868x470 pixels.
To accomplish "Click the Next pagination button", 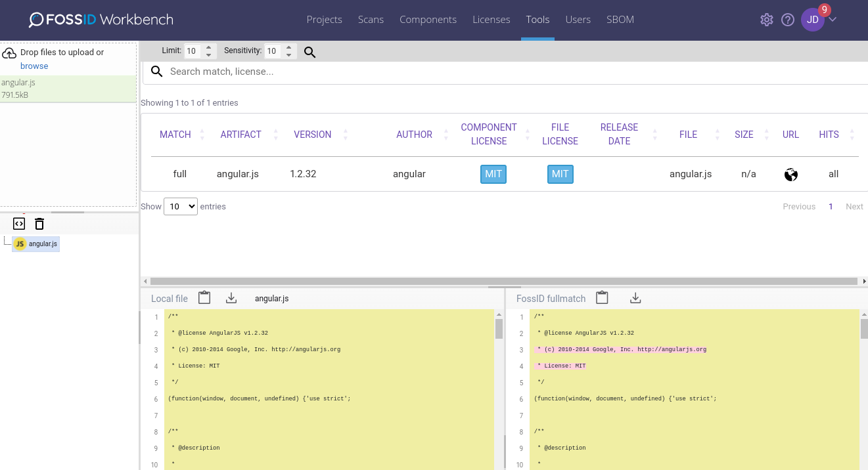I will pyautogui.click(x=854, y=207).
